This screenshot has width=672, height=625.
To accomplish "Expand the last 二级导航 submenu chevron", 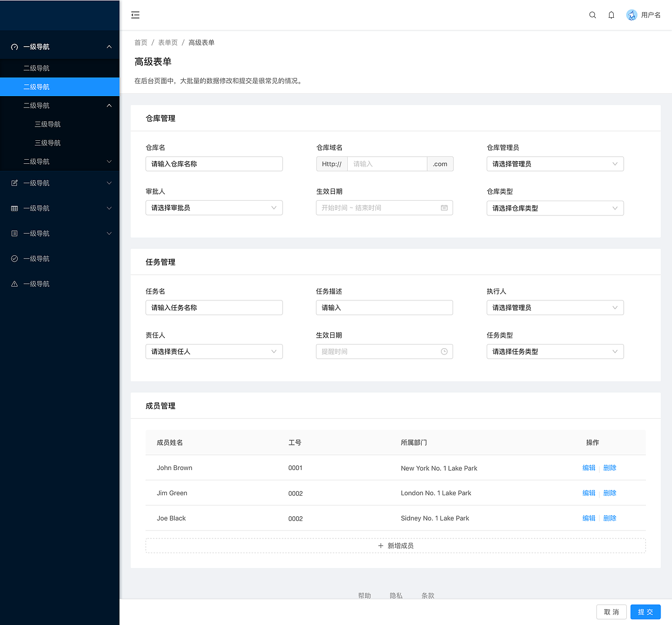I will [x=109, y=162].
